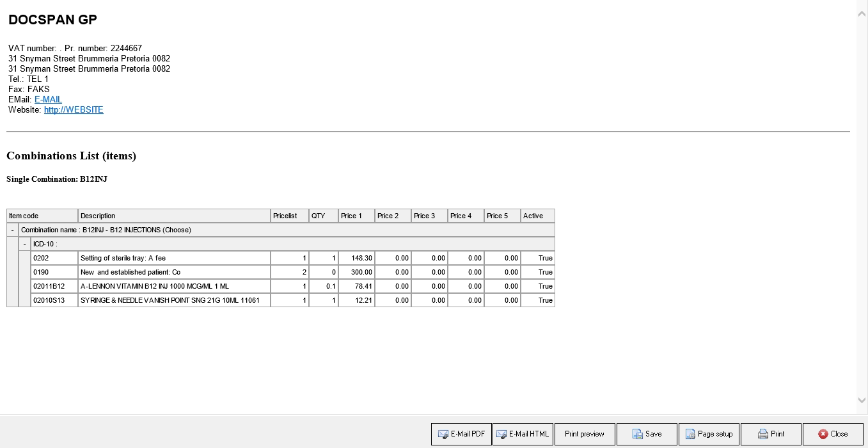Open Page setup dialog
Image resolution: width=868 pixels, height=448 pixels.
(x=709, y=434)
